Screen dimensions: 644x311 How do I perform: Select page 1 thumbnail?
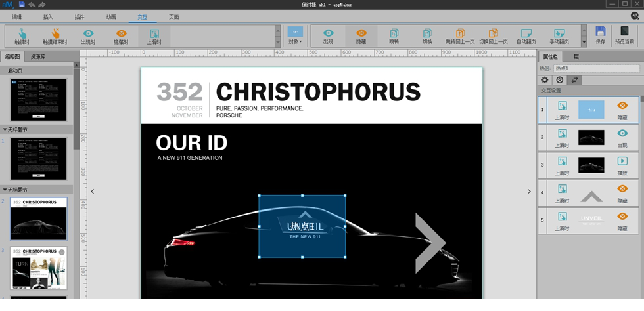click(x=39, y=159)
